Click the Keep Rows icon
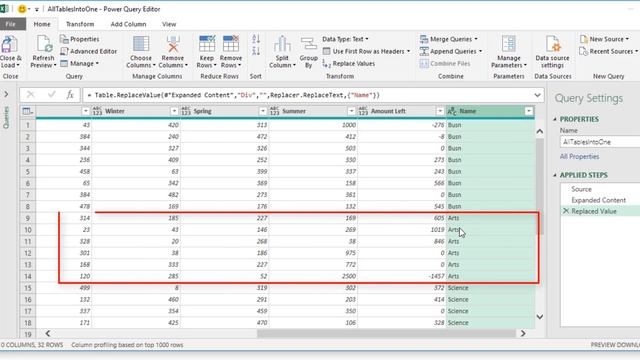This screenshot has height=360, width=640. point(207,44)
